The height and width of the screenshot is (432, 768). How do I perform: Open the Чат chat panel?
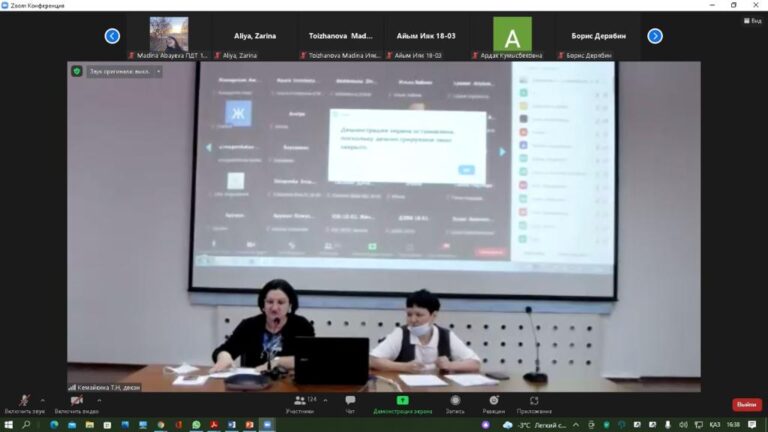coord(350,401)
